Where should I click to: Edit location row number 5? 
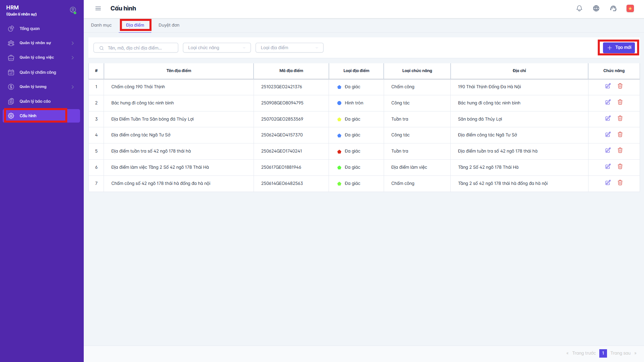point(608,151)
